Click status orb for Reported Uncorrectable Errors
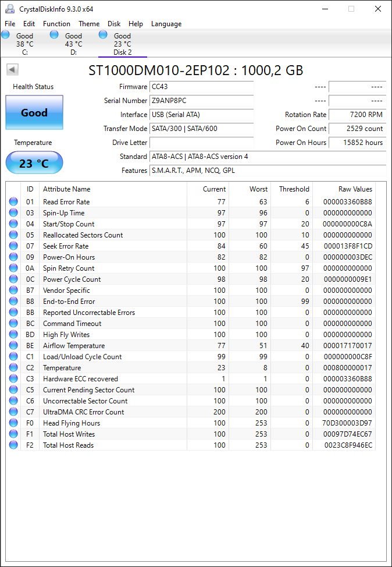 point(13,313)
